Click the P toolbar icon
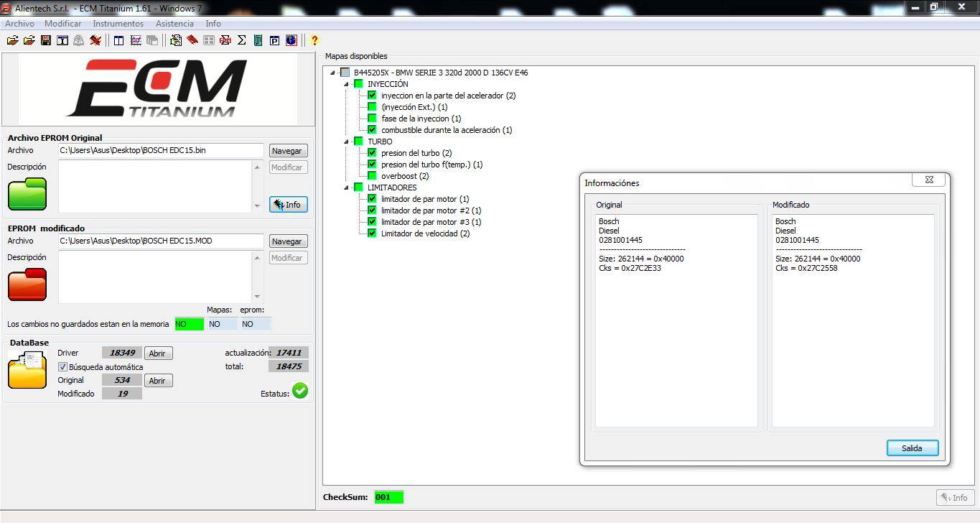The image size is (980, 523). (275, 40)
